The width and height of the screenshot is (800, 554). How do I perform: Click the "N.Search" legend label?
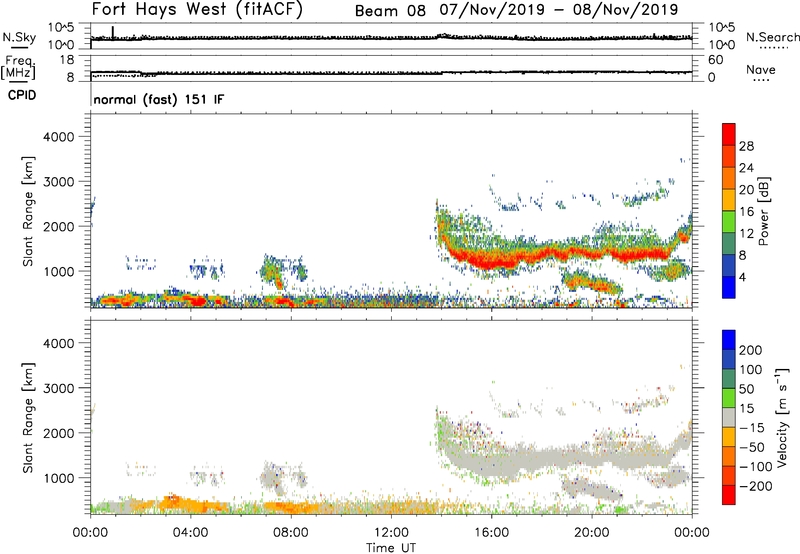tap(772, 37)
